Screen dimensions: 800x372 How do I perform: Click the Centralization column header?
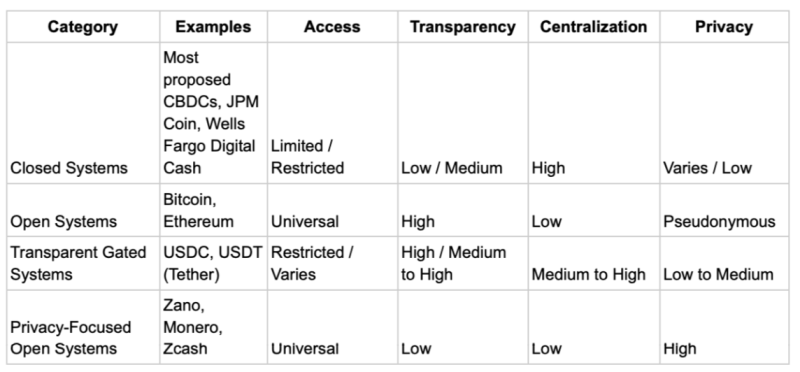[594, 27]
